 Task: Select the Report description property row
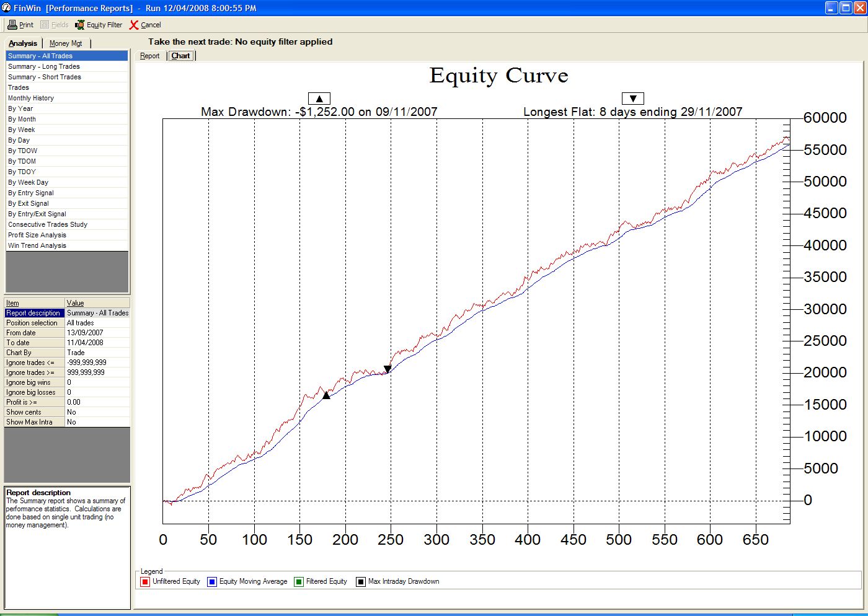(67, 313)
